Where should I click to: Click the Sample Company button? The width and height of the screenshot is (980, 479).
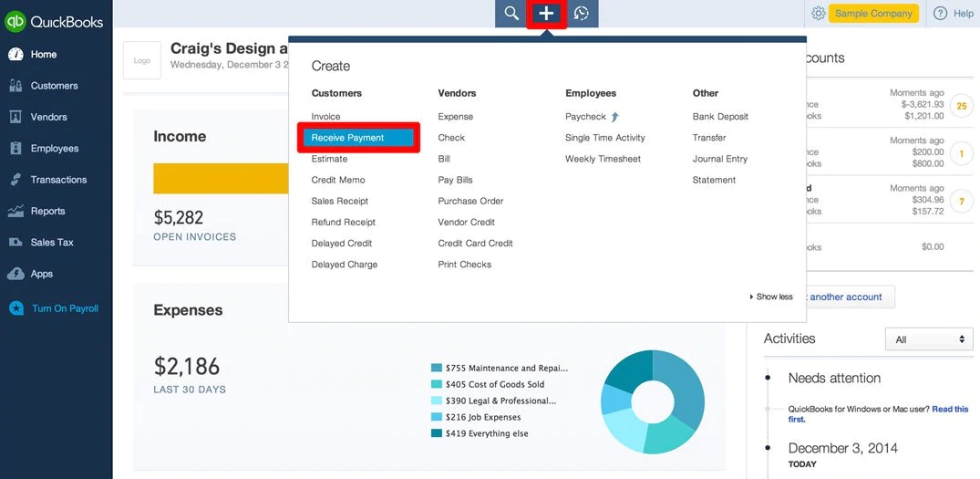click(x=873, y=13)
